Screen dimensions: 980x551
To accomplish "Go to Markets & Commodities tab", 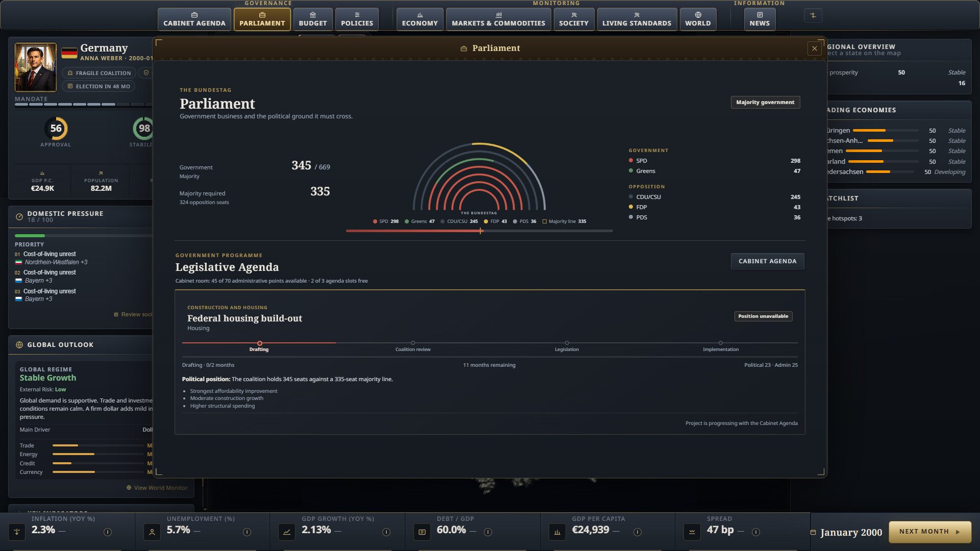I will point(498,19).
